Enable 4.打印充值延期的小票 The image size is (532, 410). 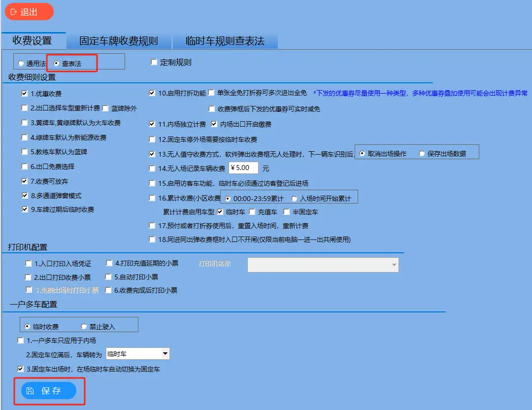(x=108, y=264)
